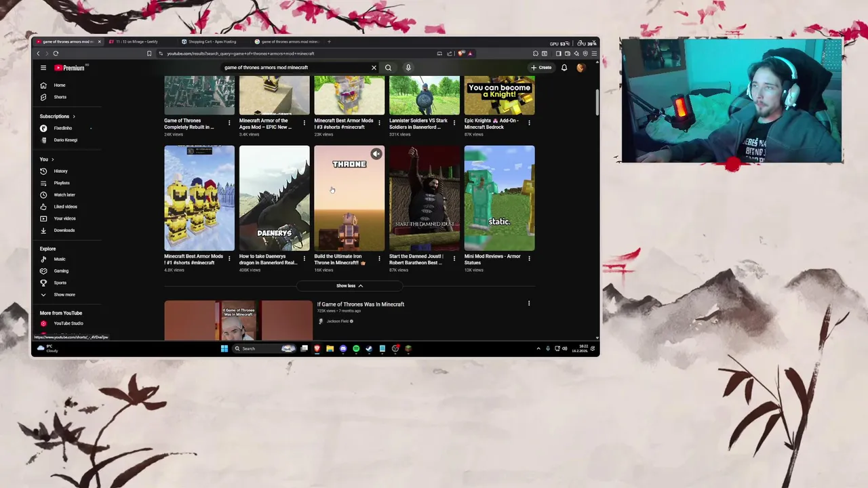Screen dimensions: 868x488
Task: Collapse the Shorts shelf with Show less
Action: point(349,286)
